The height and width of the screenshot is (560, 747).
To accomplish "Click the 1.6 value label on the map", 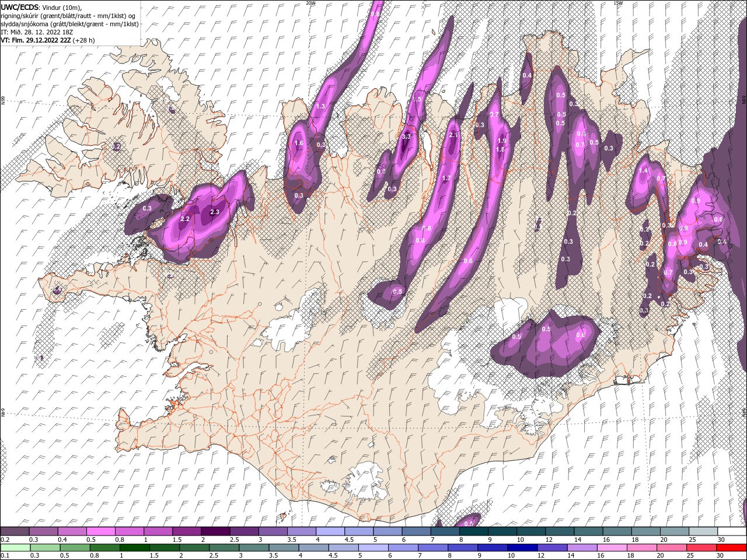I will [299, 143].
